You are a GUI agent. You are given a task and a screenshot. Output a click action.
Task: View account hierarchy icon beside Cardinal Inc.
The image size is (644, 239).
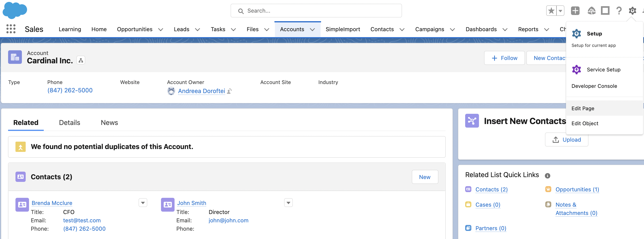[x=81, y=60]
